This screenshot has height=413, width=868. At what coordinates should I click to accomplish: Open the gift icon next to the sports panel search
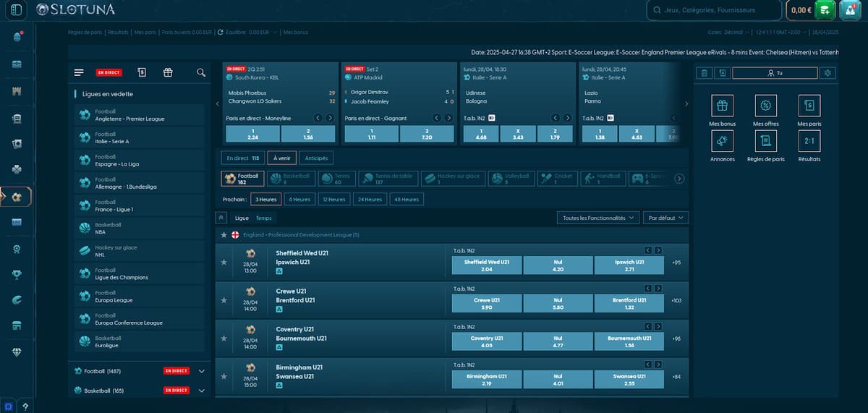(x=168, y=72)
